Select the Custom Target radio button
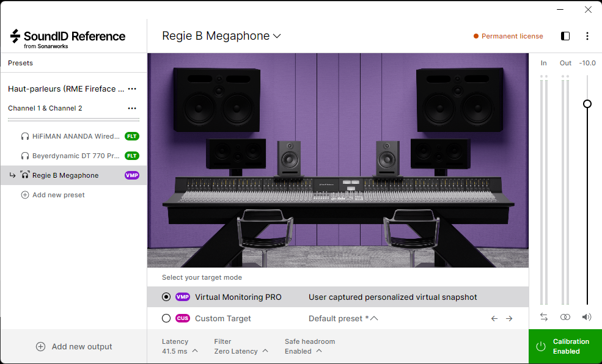Viewport: 602px width, 364px height. [166, 318]
